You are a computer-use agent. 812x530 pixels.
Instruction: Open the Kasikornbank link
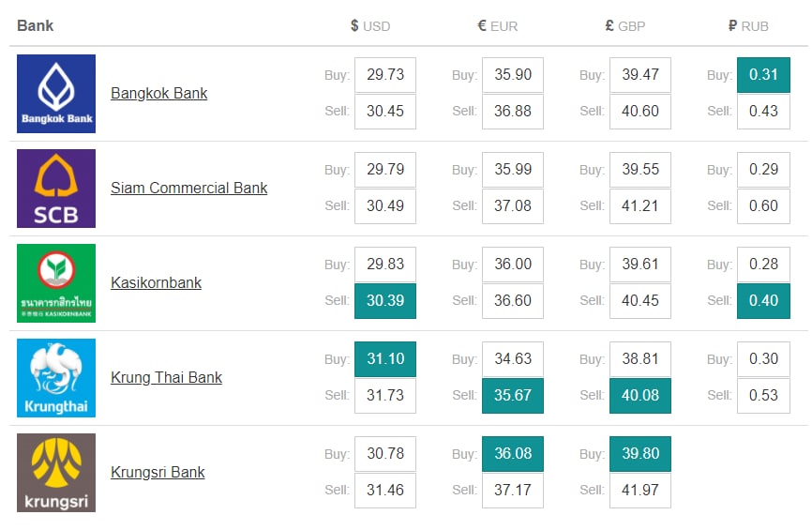156,283
